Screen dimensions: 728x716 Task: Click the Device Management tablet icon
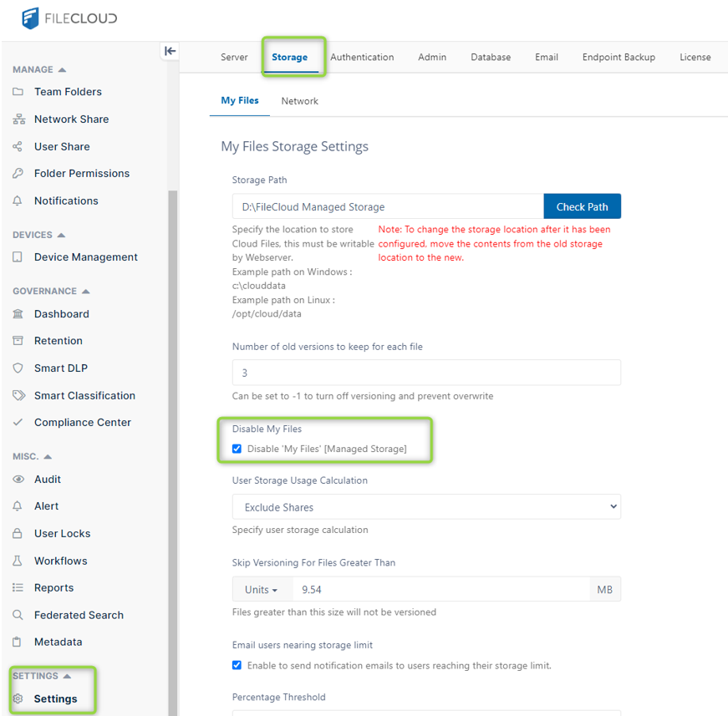(x=18, y=257)
